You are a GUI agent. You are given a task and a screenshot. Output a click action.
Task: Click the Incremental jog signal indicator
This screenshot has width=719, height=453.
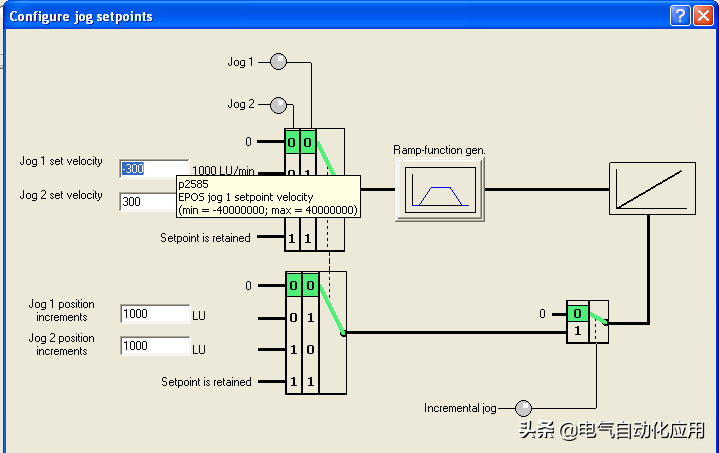point(523,408)
